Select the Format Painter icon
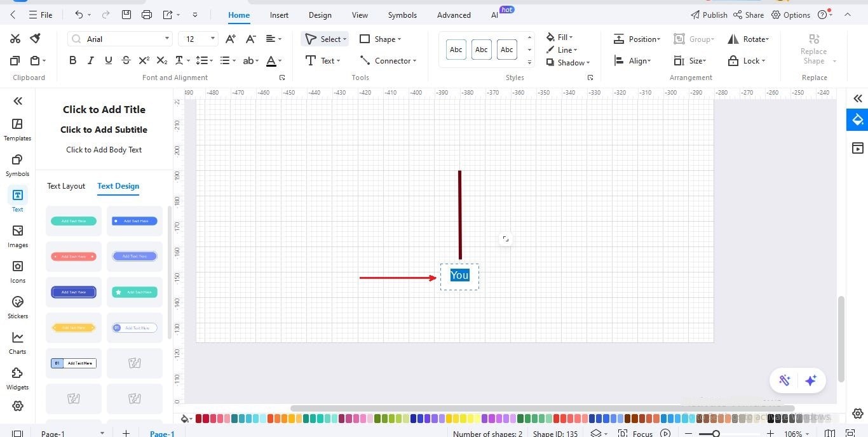Image resolution: width=868 pixels, height=437 pixels. [x=35, y=38]
